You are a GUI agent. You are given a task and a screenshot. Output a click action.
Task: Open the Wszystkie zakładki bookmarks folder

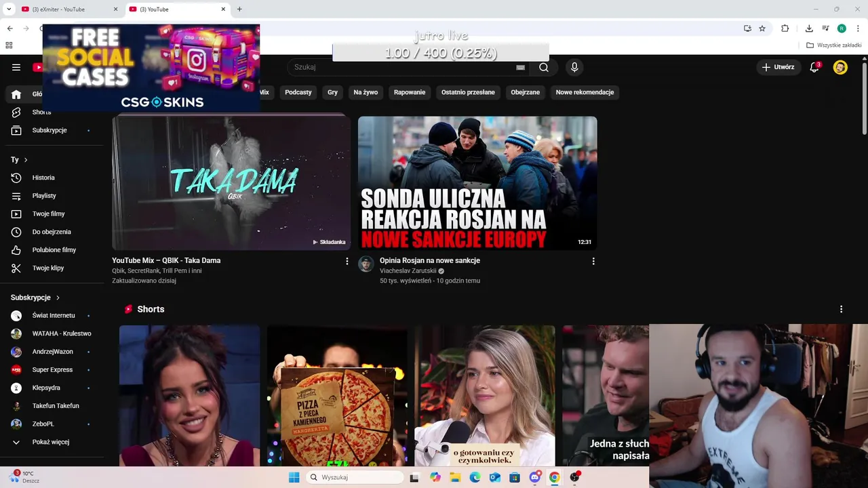(x=834, y=45)
